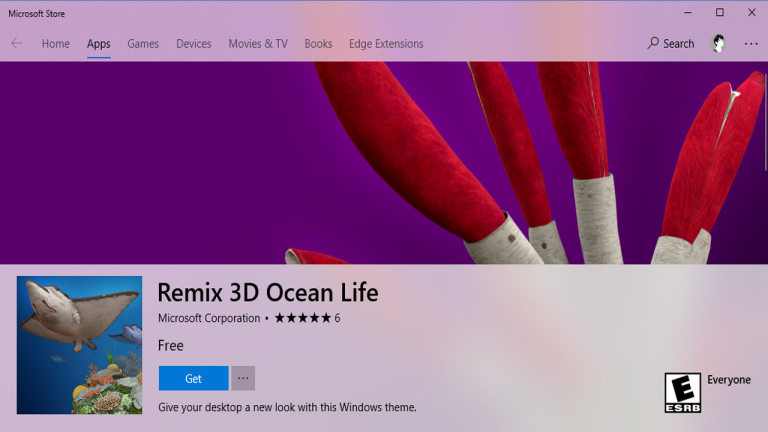This screenshot has width=768, height=432.
Task: View the five-star rating reviews
Action: tap(307, 318)
